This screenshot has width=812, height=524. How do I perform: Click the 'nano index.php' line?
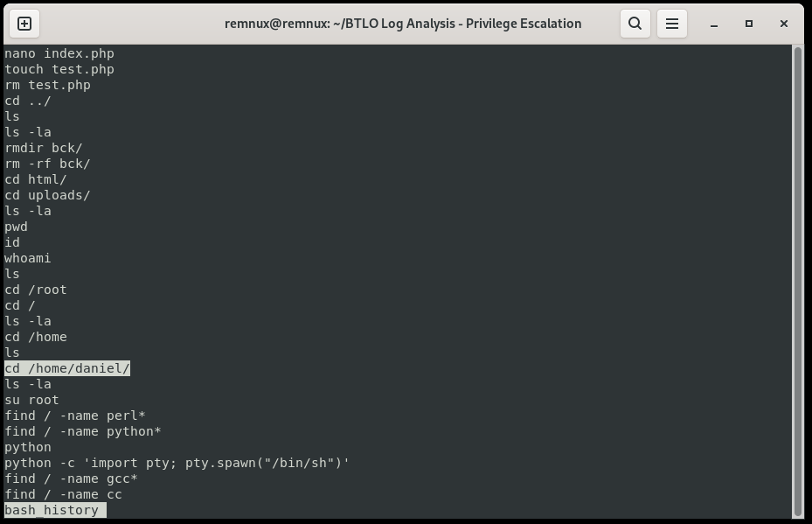click(59, 53)
